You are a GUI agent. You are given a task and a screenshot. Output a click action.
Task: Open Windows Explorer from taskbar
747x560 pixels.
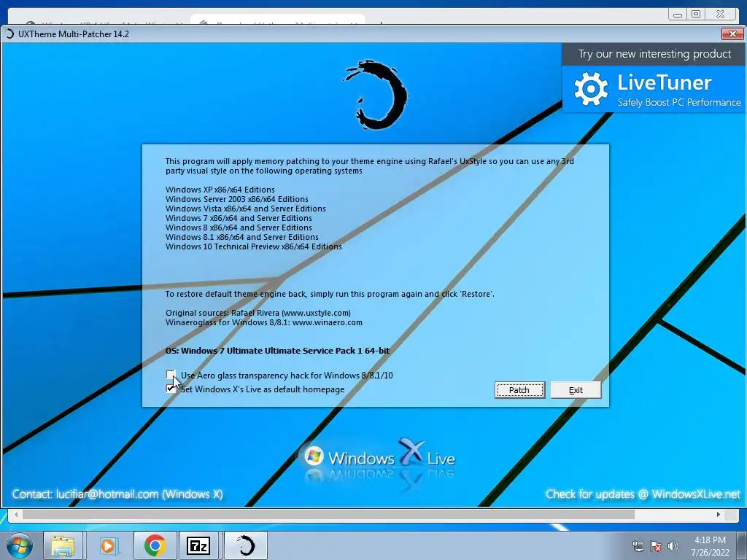[x=63, y=545]
